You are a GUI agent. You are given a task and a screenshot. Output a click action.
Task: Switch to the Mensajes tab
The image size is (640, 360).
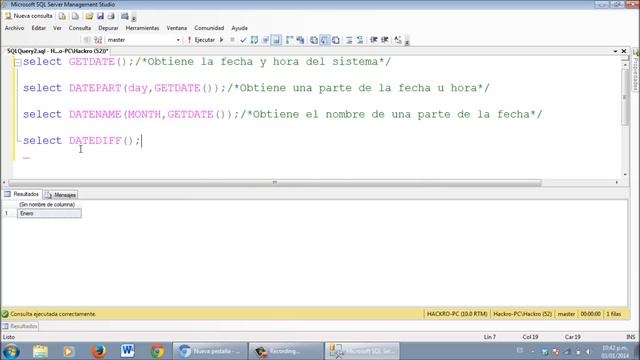point(60,195)
